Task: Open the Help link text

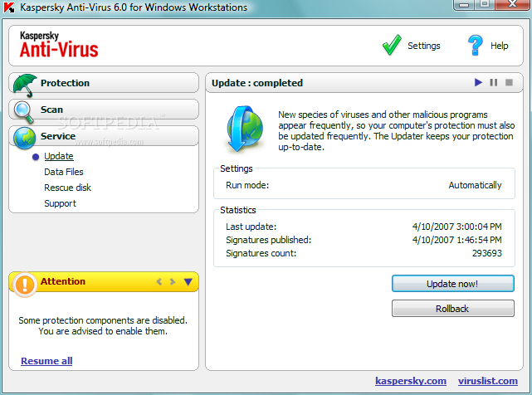Action: click(499, 46)
